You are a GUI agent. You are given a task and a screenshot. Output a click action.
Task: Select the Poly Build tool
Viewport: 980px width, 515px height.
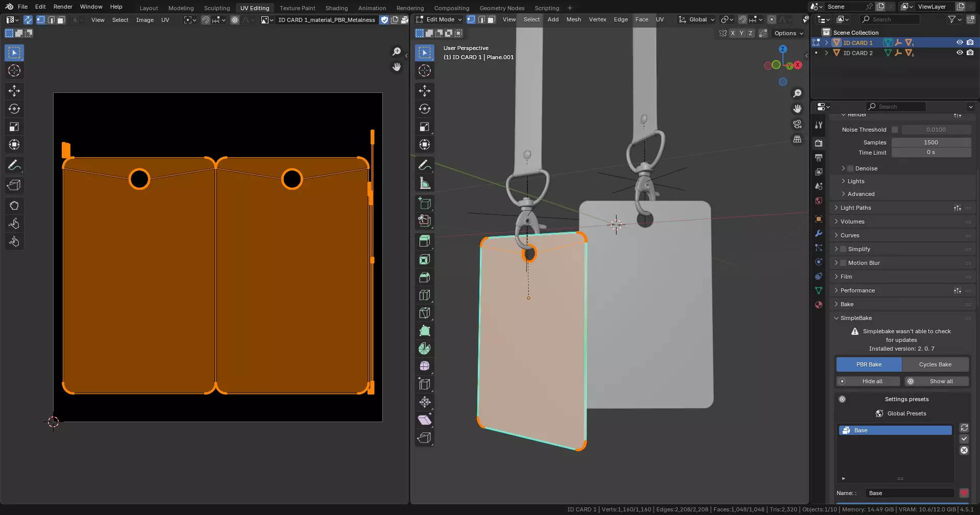pos(425,331)
